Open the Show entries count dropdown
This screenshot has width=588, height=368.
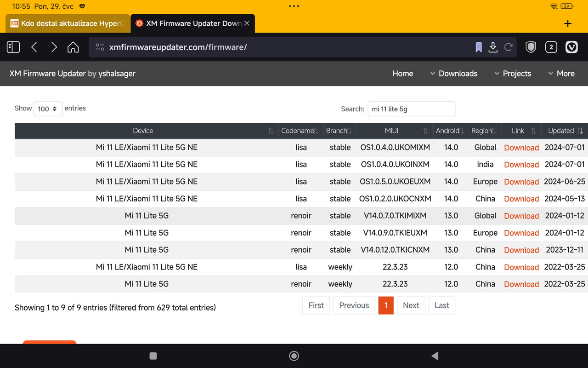[48, 109]
